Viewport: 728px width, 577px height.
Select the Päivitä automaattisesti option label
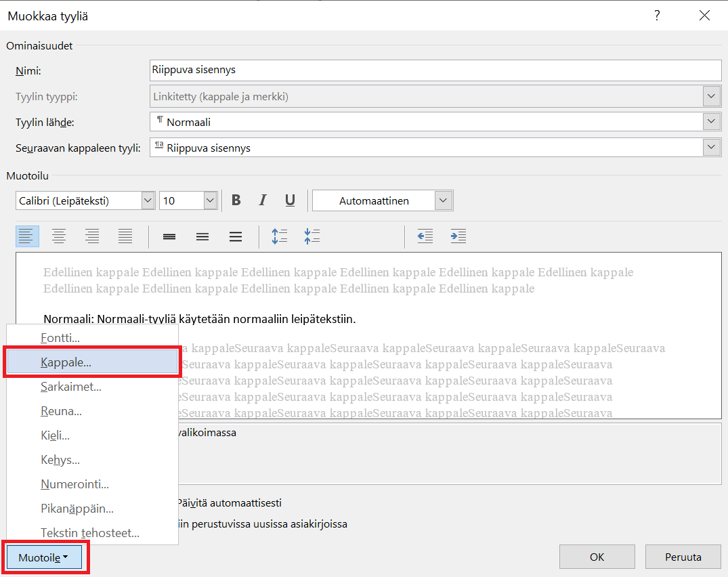pos(230,503)
